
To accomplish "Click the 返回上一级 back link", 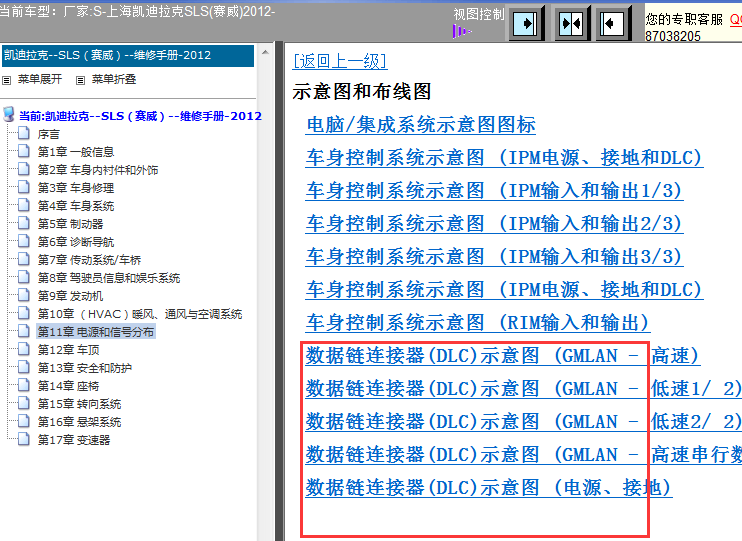I will [x=340, y=61].
